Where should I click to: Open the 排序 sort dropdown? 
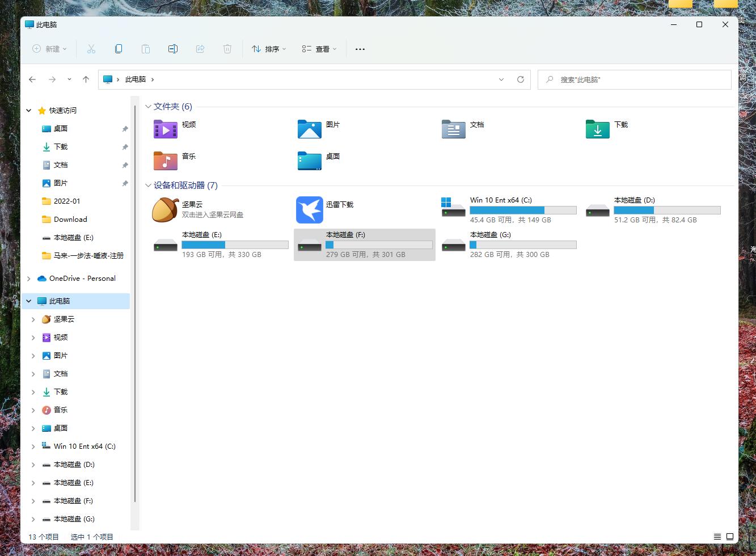[268, 49]
